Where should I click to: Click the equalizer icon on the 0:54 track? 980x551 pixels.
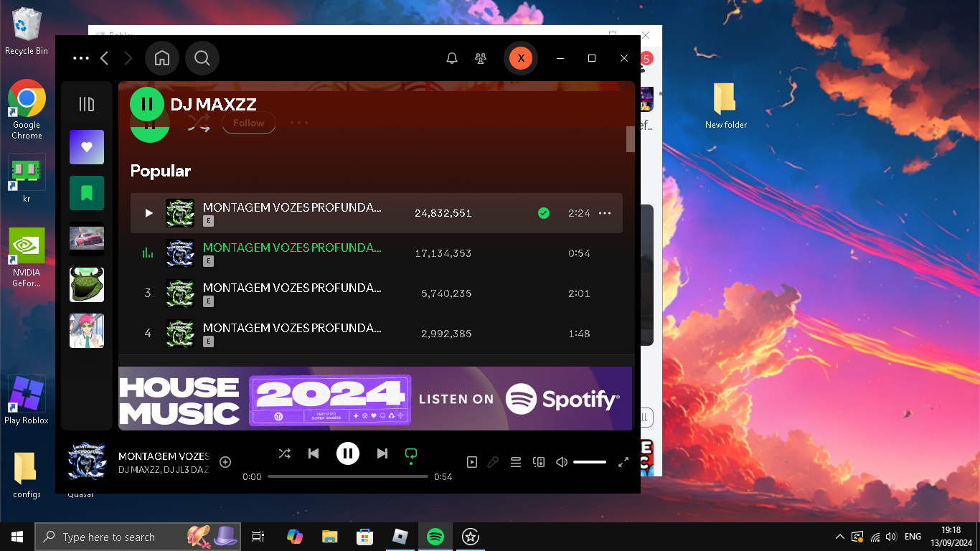[148, 253]
